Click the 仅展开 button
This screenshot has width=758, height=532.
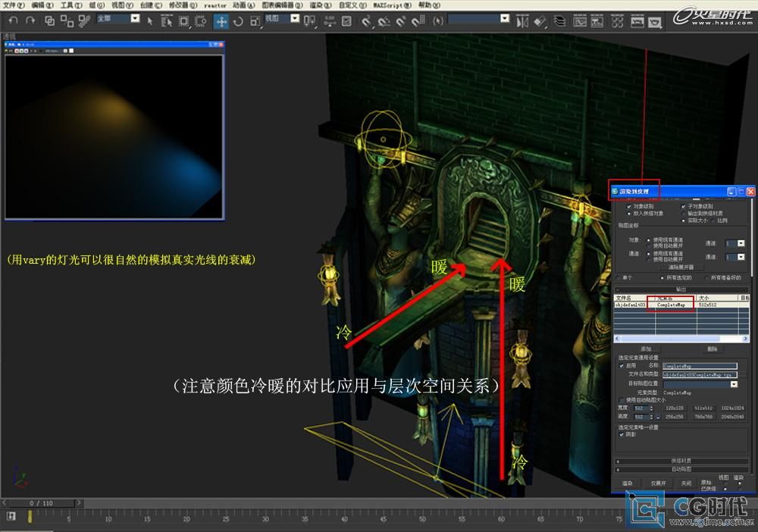[x=659, y=483]
